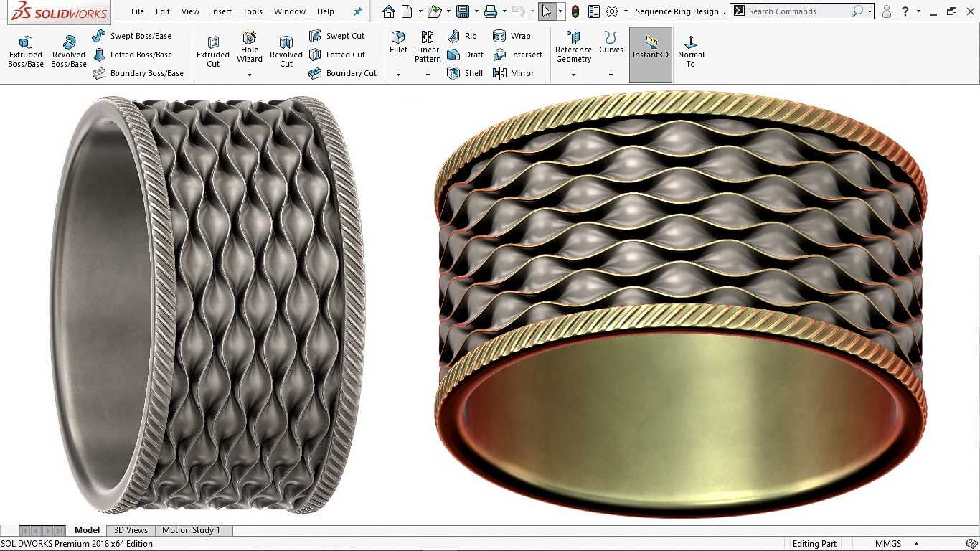Viewport: 980px width, 551px height.
Task: Select the Intersect feature
Action: coord(518,55)
